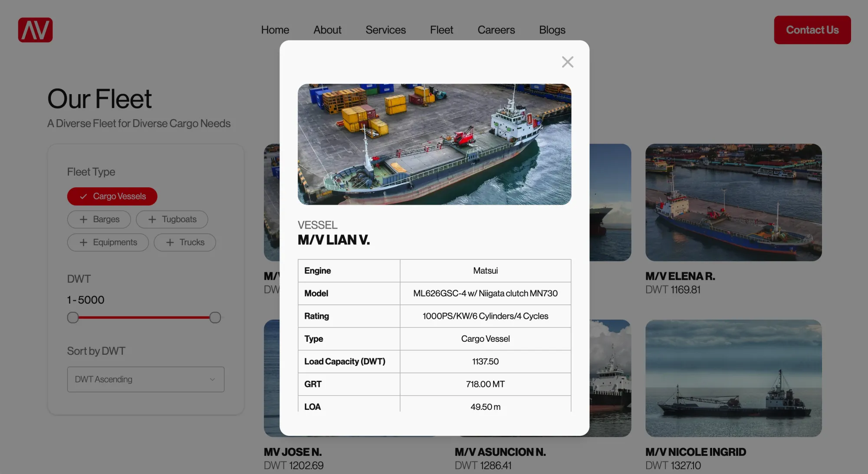Click the plus icon on Barges

click(x=83, y=219)
